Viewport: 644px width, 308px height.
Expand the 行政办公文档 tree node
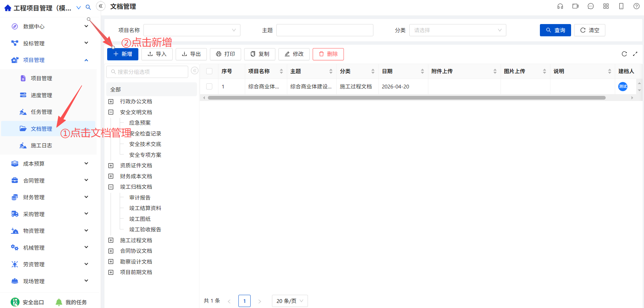pos(111,102)
